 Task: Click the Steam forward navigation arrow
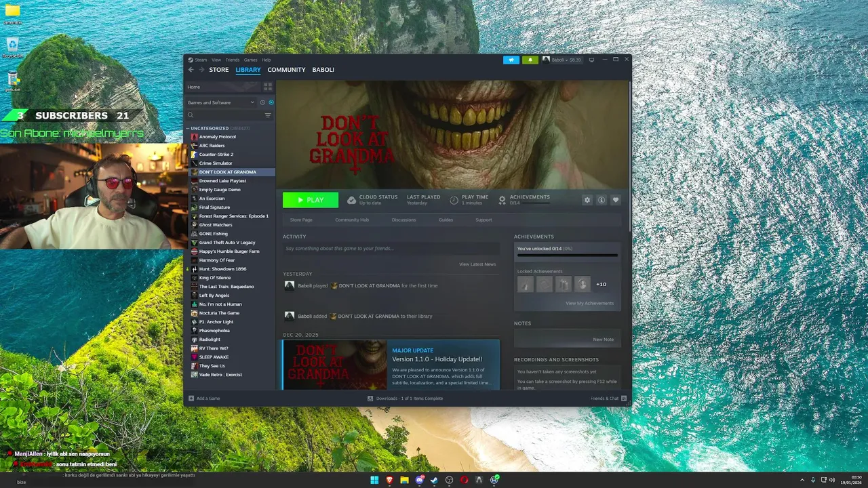(201, 70)
